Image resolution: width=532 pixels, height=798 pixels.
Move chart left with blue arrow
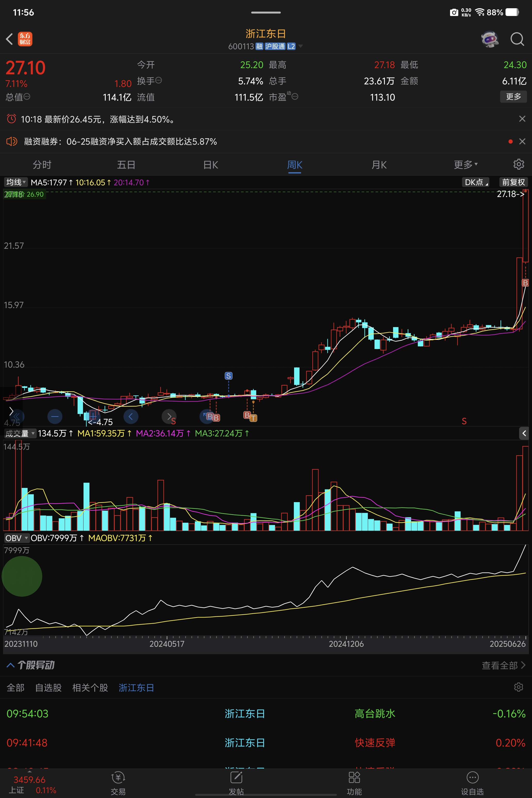[131, 416]
